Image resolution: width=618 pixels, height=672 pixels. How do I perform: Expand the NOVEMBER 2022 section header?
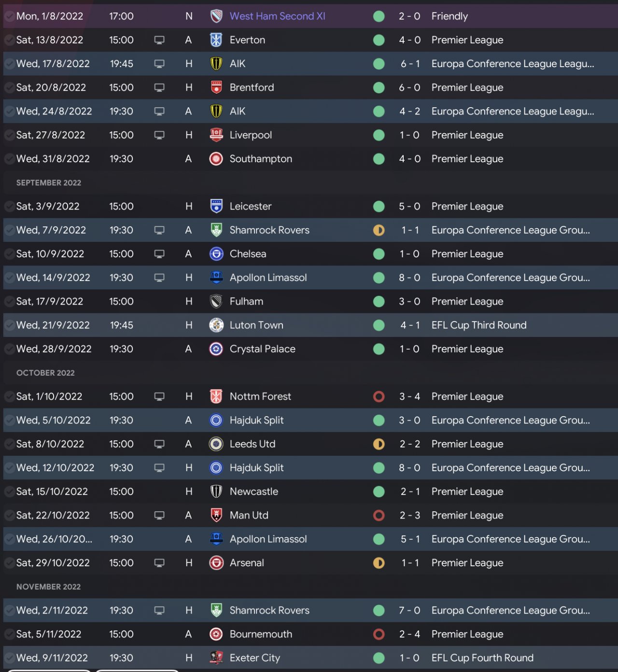pos(48,587)
